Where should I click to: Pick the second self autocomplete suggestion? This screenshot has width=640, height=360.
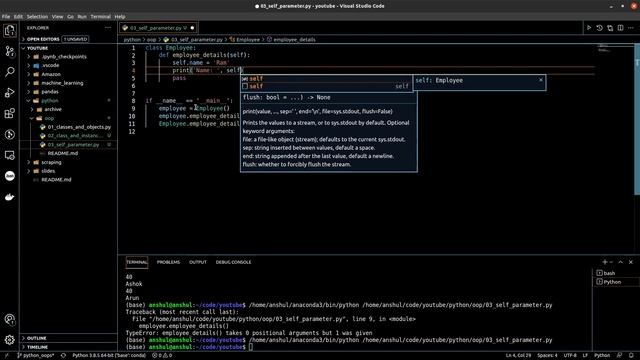[x=326, y=86]
